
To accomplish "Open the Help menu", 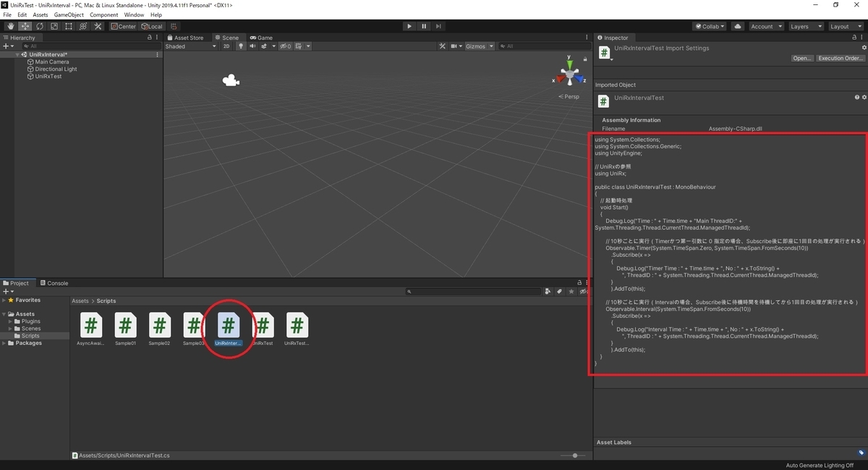I will pyautogui.click(x=156, y=14).
